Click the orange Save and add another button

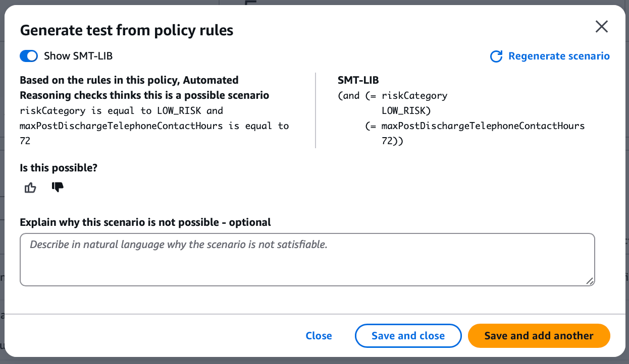tap(539, 336)
